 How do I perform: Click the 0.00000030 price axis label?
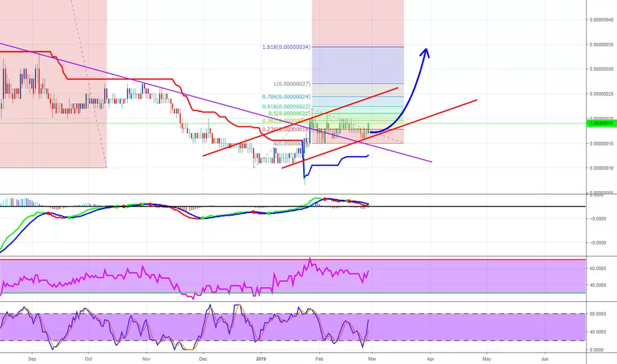click(x=601, y=69)
